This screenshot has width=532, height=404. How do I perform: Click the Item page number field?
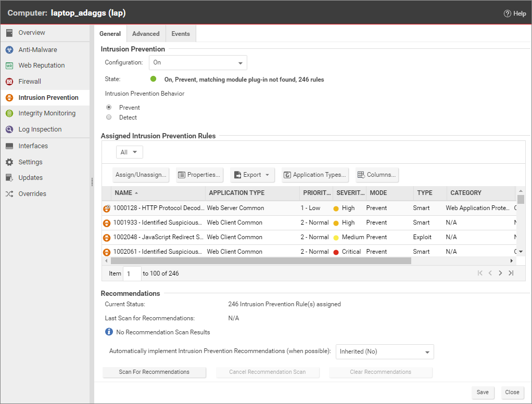pyautogui.click(x=132, y=273)
